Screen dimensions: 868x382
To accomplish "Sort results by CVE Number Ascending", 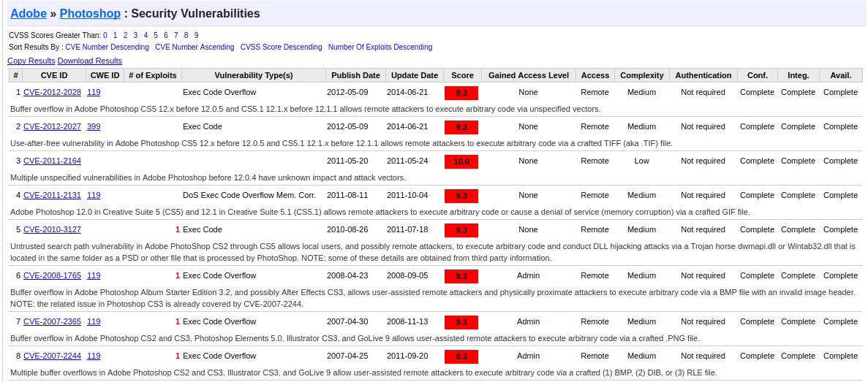I will pos(195,47).
